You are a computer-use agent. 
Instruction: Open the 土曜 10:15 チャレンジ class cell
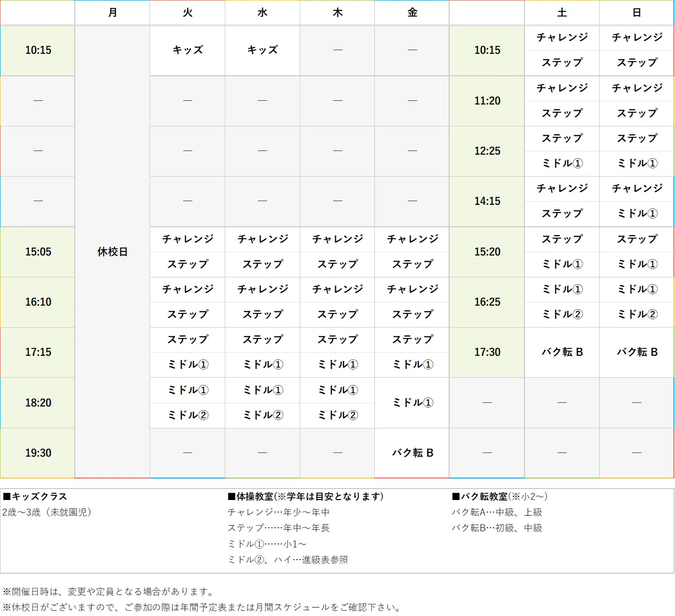(562, 38)
